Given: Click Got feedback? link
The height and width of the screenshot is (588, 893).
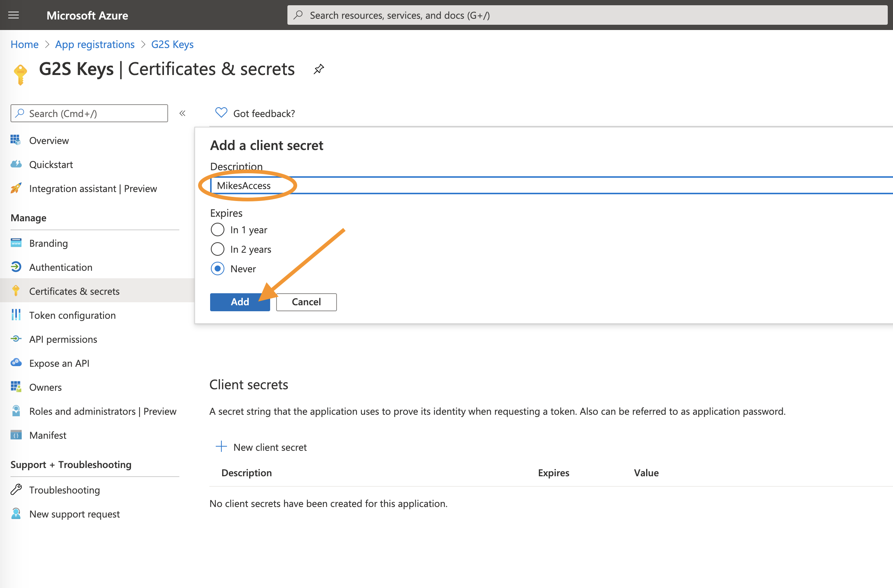Looking at the screenshot, I should click(264, 113).
